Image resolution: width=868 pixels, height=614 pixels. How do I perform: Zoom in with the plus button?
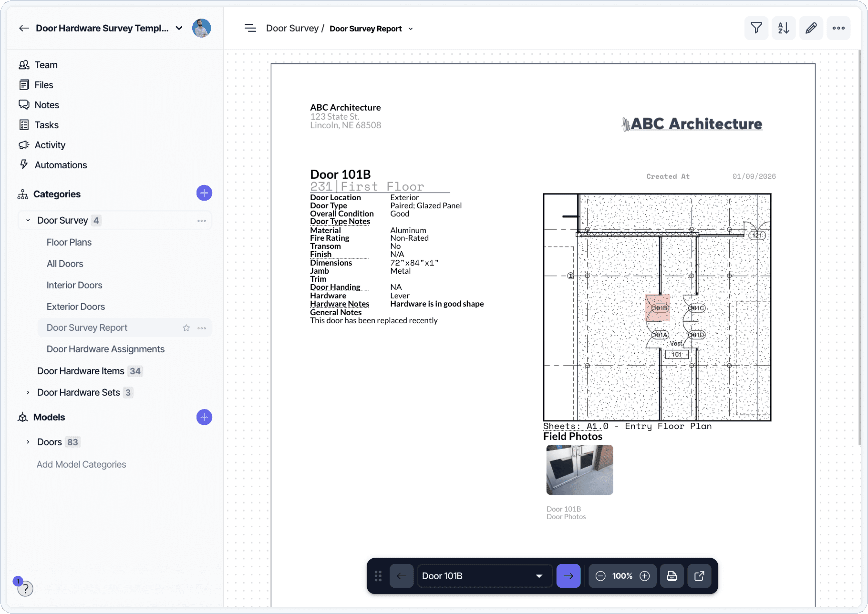pyautogui.click(x=644, y=576)
